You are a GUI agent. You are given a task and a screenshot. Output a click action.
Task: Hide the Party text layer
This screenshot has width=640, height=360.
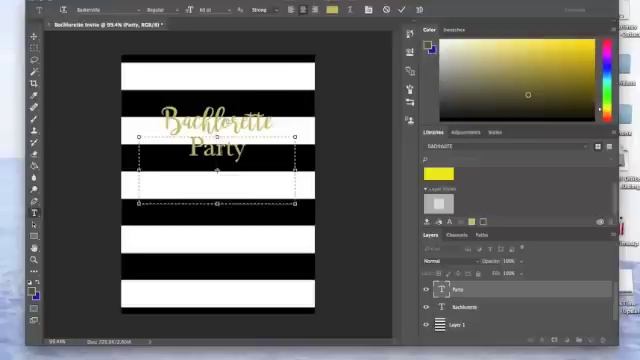click(427, 289)
